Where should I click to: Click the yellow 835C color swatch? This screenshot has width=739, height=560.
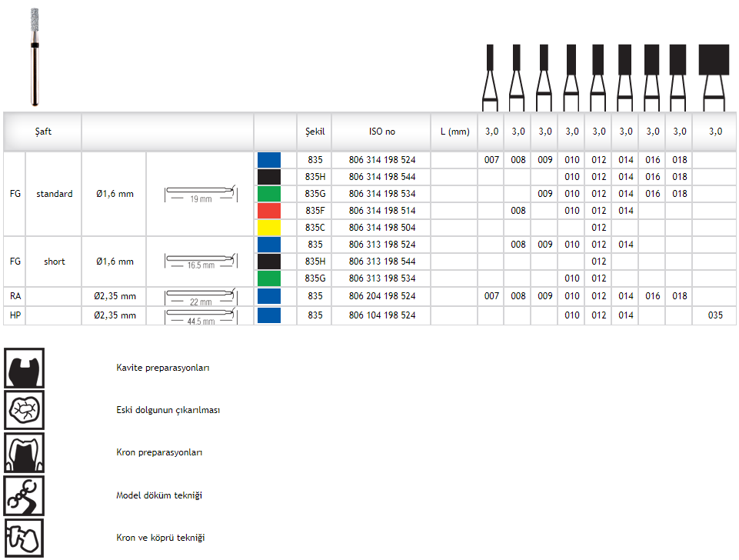pos(269,228)
